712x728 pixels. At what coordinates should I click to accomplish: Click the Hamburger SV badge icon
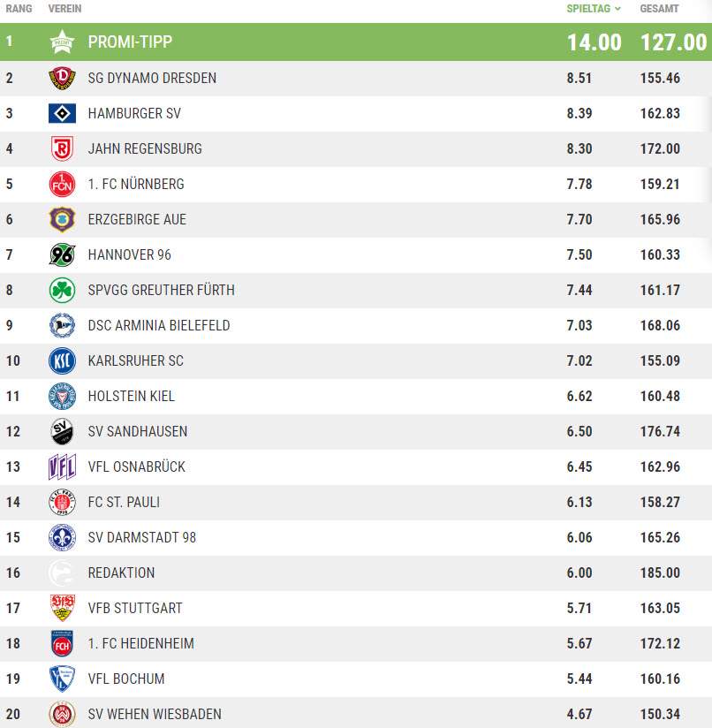pyautogui.click(x=63, y=113)
